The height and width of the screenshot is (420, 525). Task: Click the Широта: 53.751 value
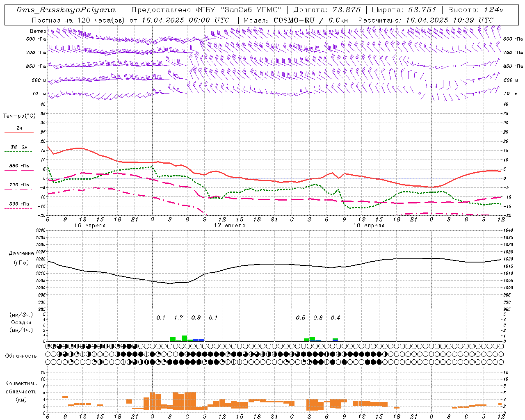coord(404,10)
